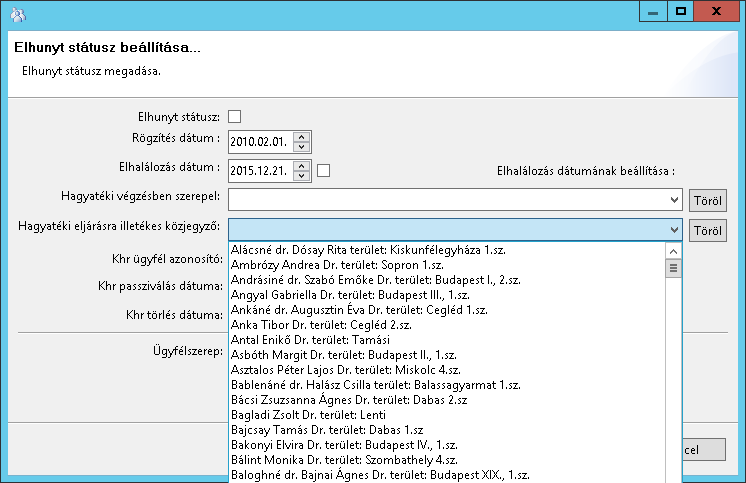Viewport: 746px width, 483px height.
Task: Click inside the Rögzítés dátum field
Action: click(x=260, y=142)
